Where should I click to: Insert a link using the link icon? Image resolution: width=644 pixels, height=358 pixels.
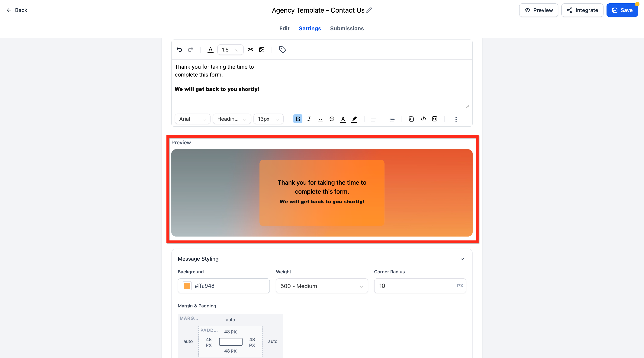point(250,50)
